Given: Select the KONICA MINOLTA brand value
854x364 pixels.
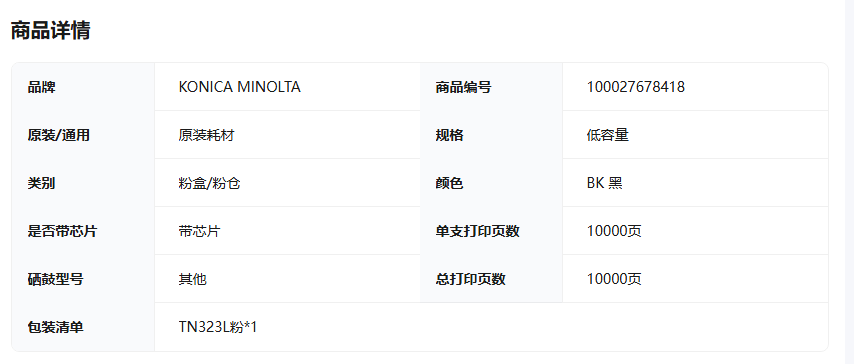Looking at the screenshot, I should (240, 87).
